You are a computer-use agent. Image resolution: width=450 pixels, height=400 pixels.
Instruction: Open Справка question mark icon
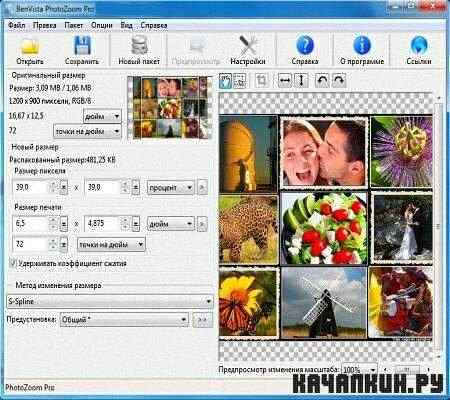click(305, 45)
